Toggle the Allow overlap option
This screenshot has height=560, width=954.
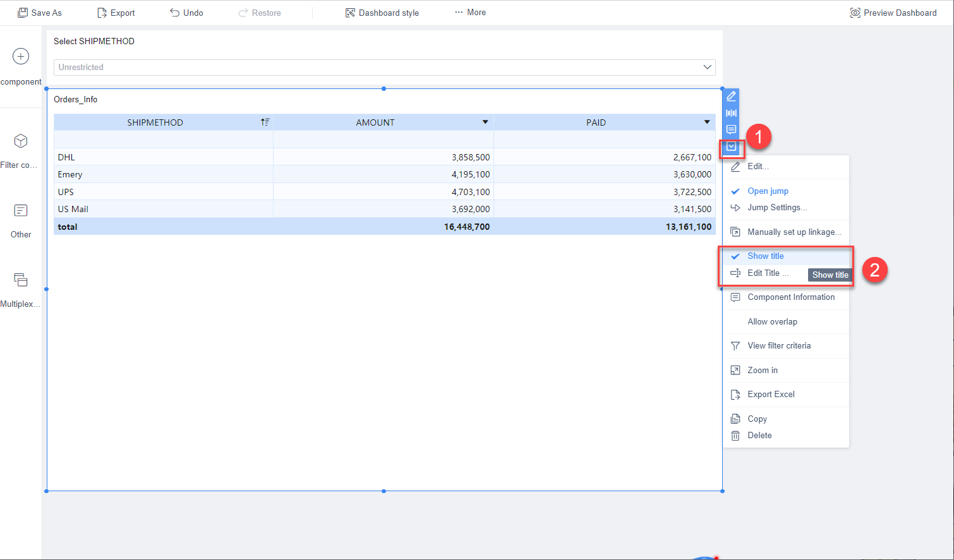(786, 321)
